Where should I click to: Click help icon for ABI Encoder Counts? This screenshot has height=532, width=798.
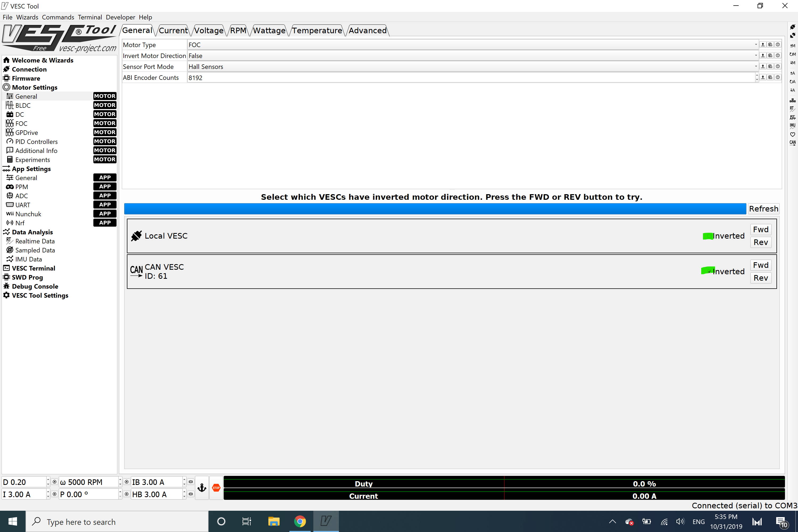click(778, 77)
